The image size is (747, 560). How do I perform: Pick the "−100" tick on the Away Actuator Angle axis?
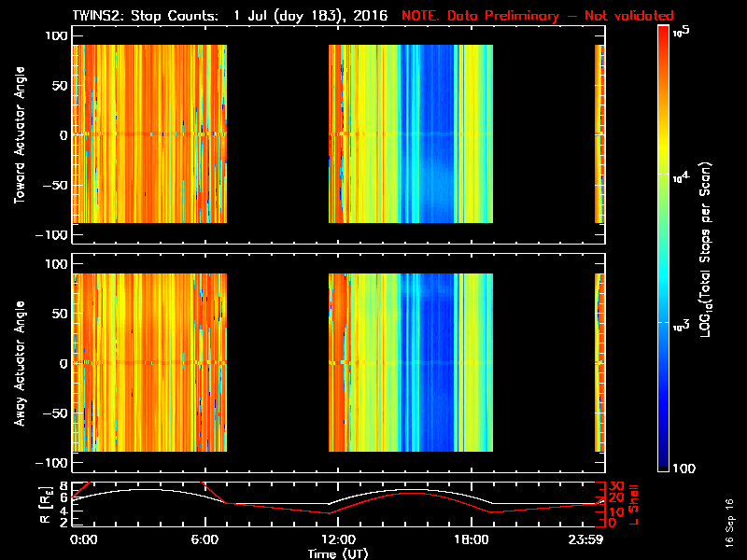pos(52,463)
